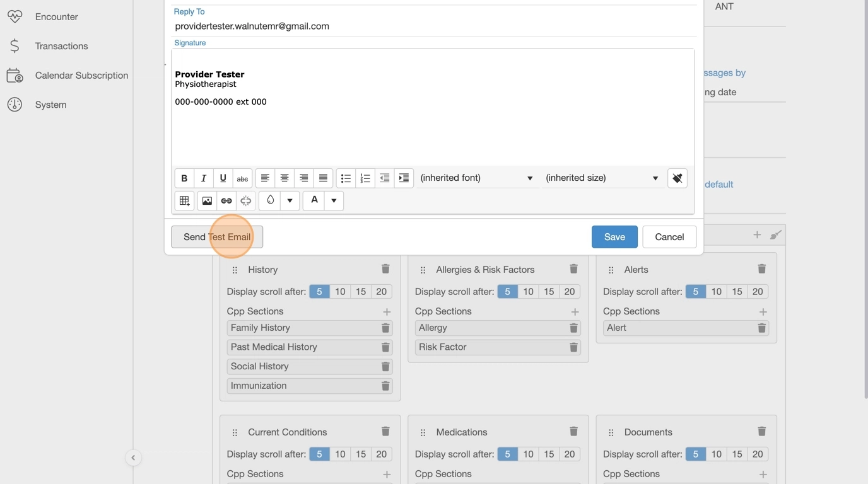Insert an unordered bullet list
The image size is (868, 484).
pos(346,178)
